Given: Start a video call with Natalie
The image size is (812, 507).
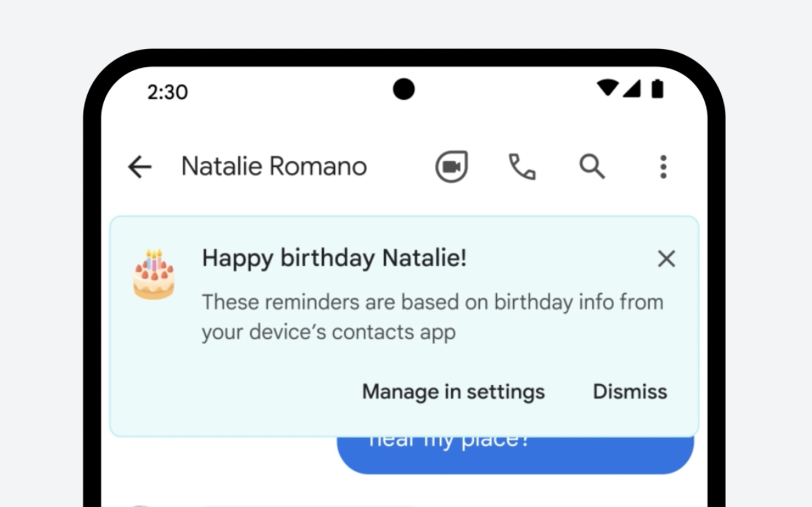Looking at the screenshot, I should coord(452,167).
